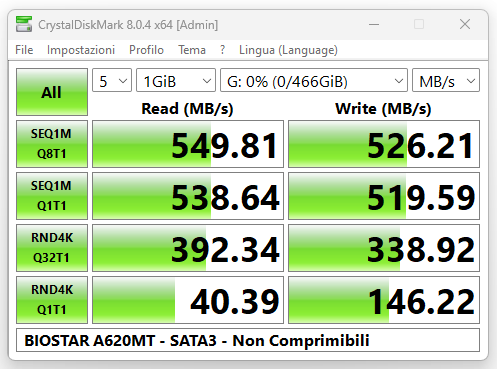Open the ? help menu
Screen dimensions: 497x369
[x=222, y=50]
